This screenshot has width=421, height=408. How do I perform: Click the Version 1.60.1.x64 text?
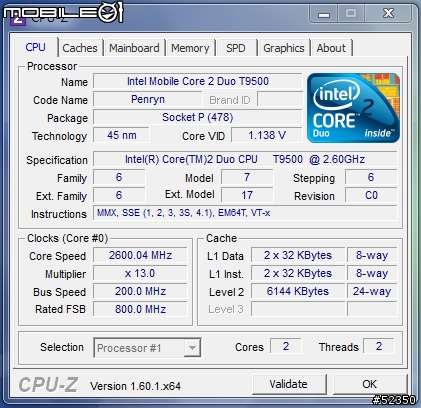coord(135,386)
